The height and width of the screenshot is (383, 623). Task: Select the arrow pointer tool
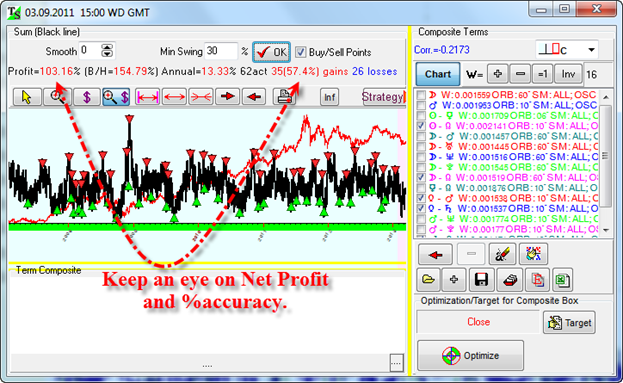pos(27,97)
